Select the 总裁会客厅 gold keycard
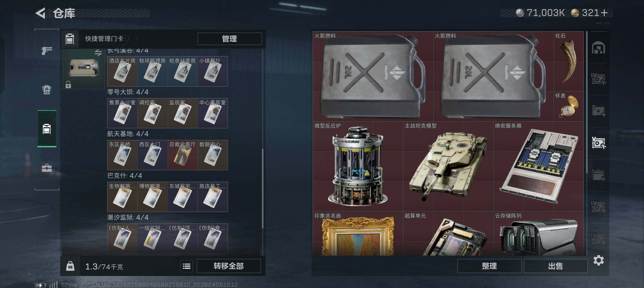The height and width of the screenshot is (288, 644). click(x=183, y=155)
